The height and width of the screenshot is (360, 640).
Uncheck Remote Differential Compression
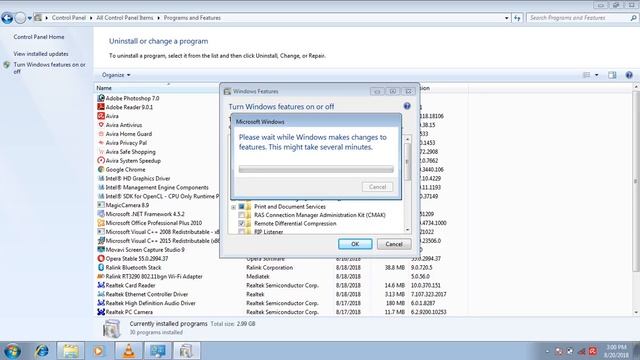pyautogui.click(x=242, y=224)
